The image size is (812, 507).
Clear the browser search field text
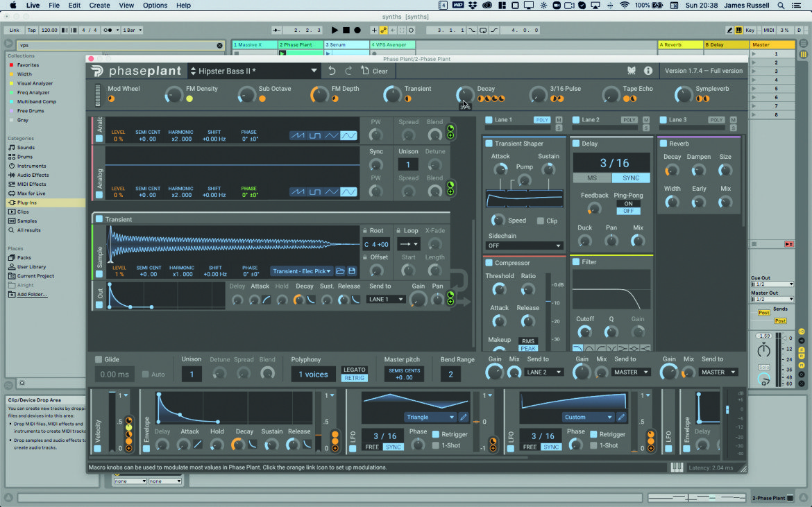pyautogui.click(x=219, y=46)
